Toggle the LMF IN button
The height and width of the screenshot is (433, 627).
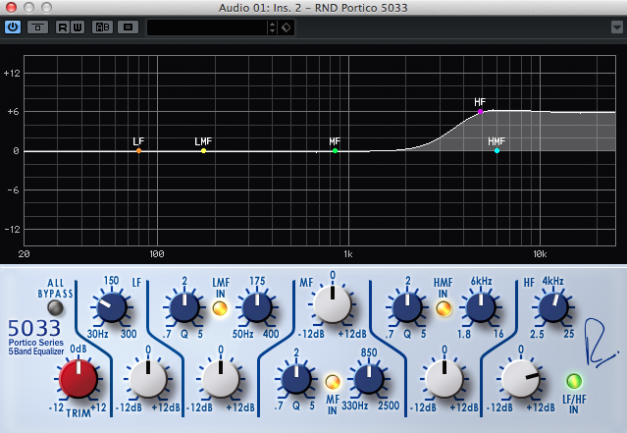(220, 308)
